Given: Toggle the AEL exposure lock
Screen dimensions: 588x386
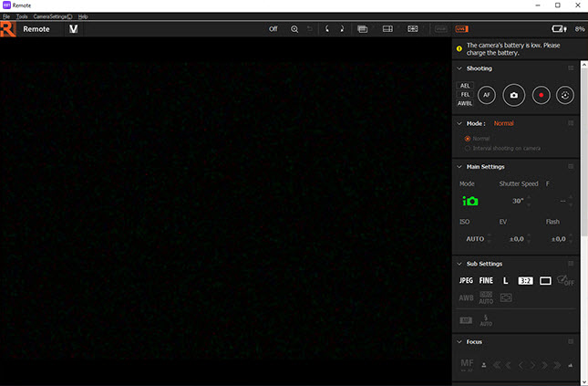Looking at the screenshot, I should (x=465, y=86).
